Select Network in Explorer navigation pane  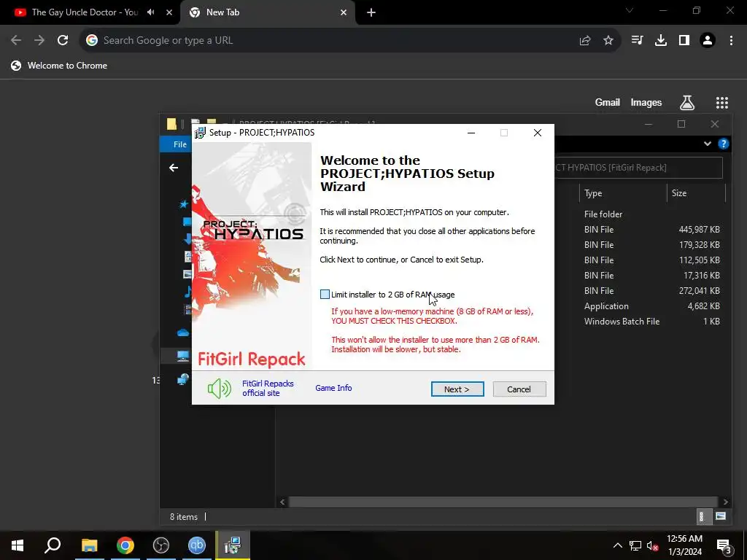[183, 379]
